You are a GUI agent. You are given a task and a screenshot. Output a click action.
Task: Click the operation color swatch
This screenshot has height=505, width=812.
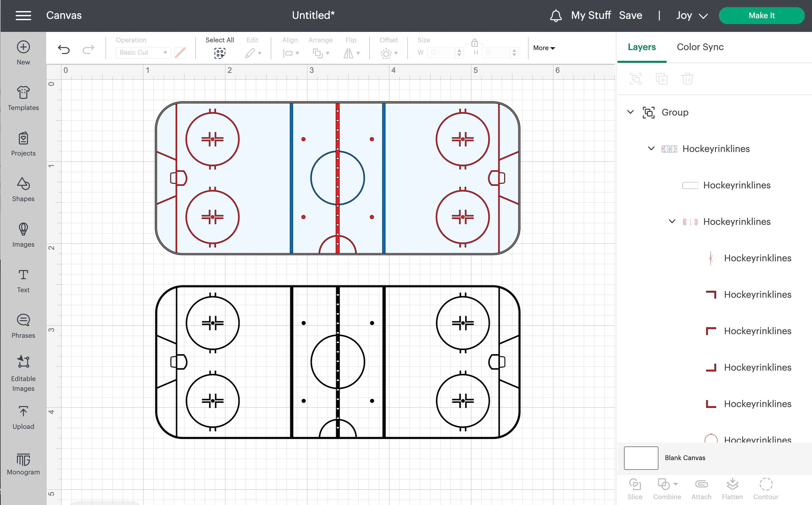pyautogui.click(x=180, y=52)
